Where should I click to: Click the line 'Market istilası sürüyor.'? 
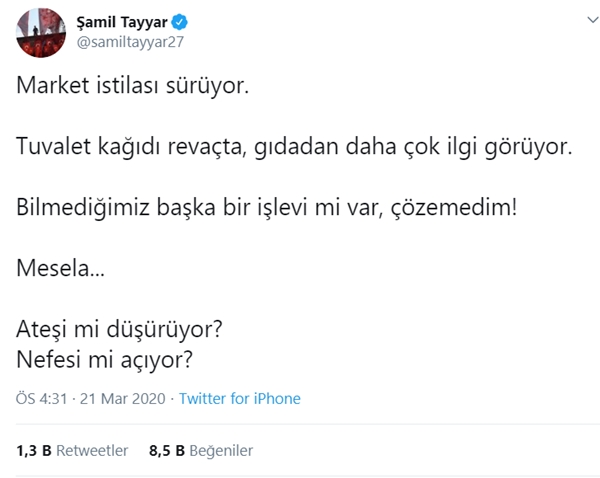point(131,87)
